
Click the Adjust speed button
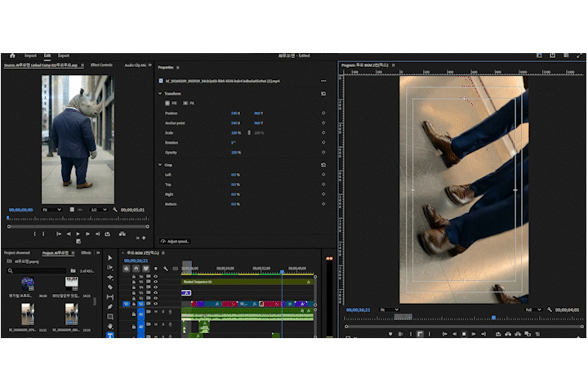click(176, 241)
